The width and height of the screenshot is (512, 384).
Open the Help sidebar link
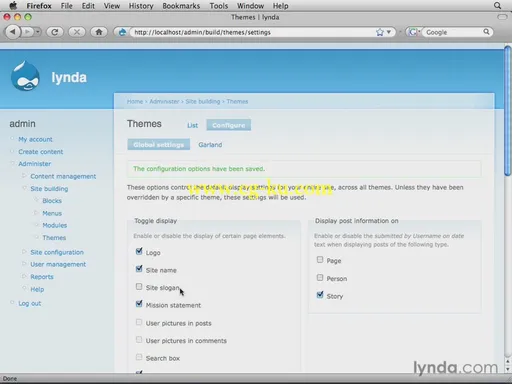coord(37,289)
